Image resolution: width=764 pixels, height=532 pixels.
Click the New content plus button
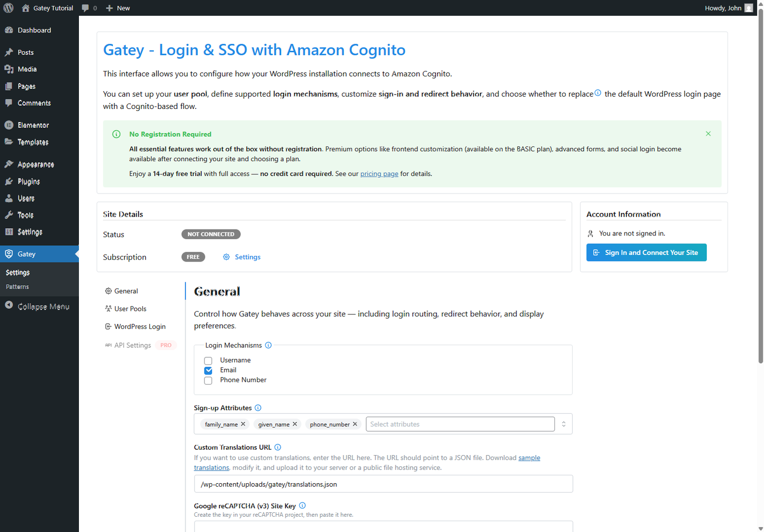coord(118,8)
